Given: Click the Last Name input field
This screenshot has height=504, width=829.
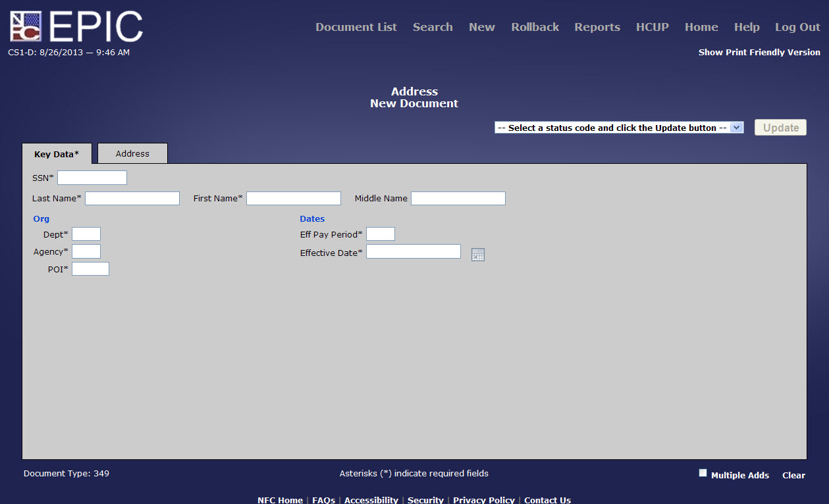Looking at the screenshot, I should [x=132, y=198].
